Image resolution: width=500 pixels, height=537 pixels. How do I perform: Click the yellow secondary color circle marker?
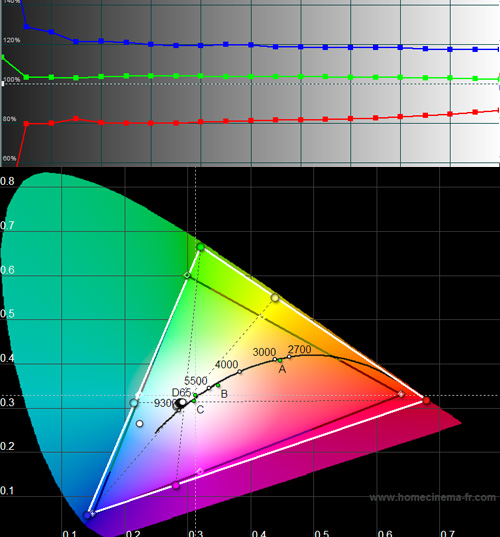[x=275, y=298]
